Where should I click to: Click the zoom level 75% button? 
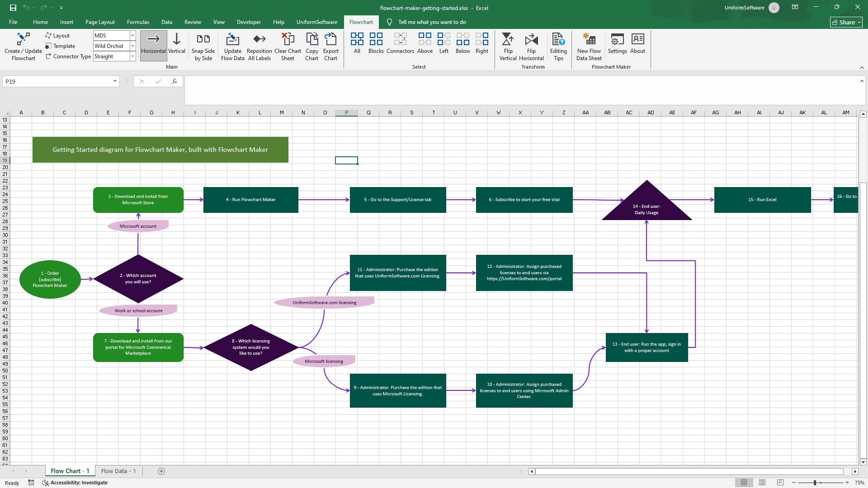pos(859,483)
